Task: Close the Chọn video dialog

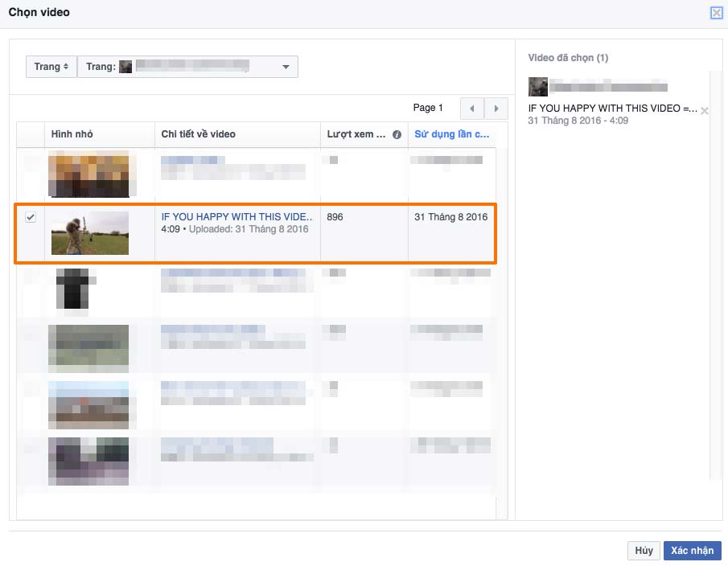Action: coord(717,13)
